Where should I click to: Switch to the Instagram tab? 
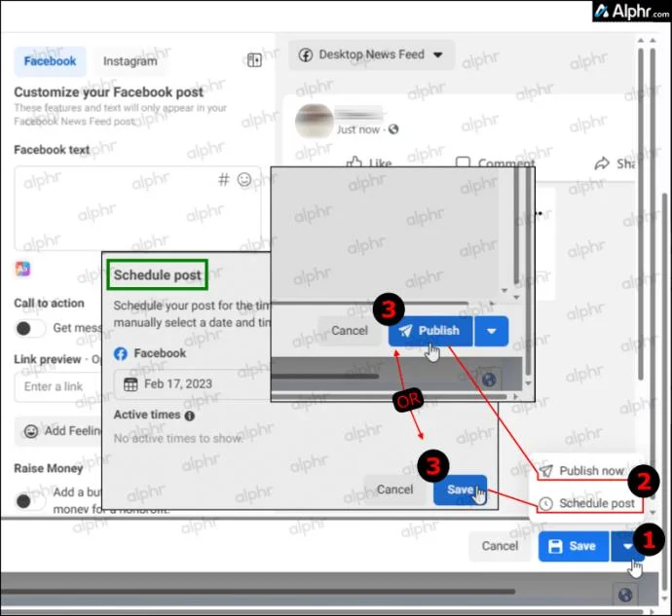click(130, 61)
